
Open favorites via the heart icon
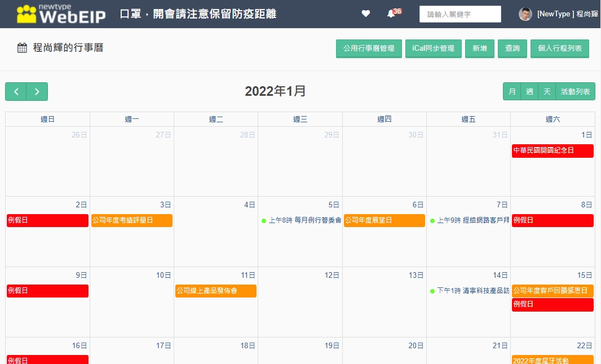click(x=366, y=14)
